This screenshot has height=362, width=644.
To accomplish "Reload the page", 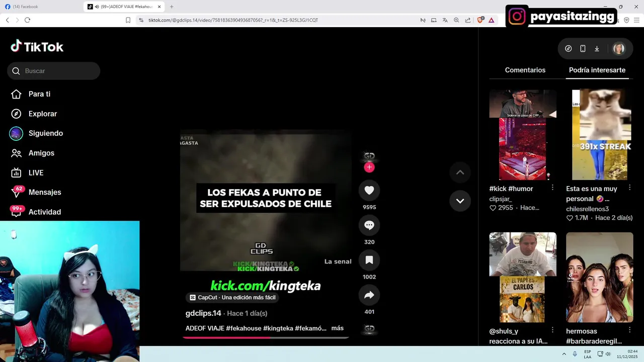I will pyautogui.click(x=27, y=20).
